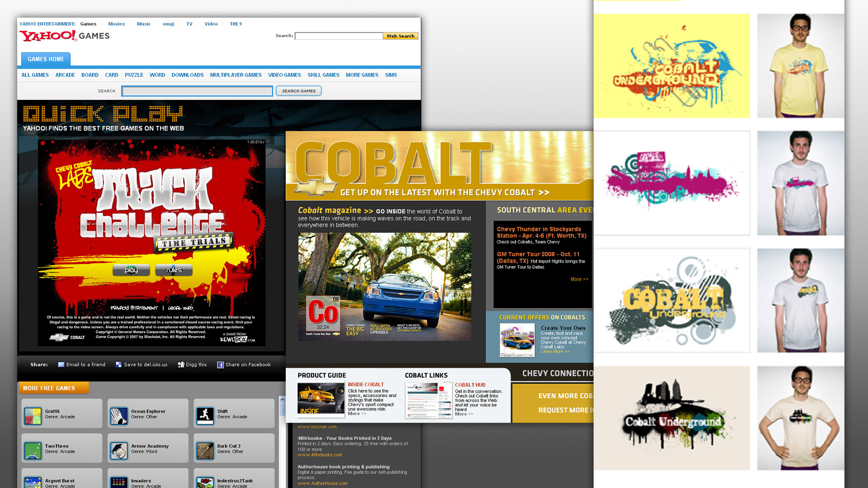Click the Yahoo! Games logo
868x488 pixels.
click(64, 36)
